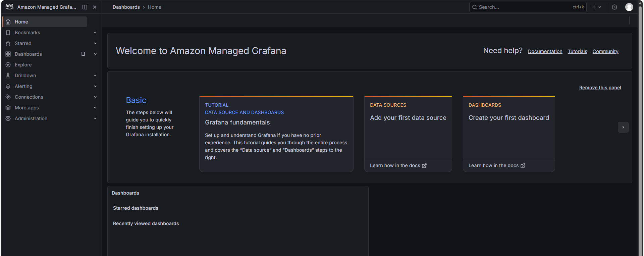
Task: Click the Explore compass icon
Action: 8,65
